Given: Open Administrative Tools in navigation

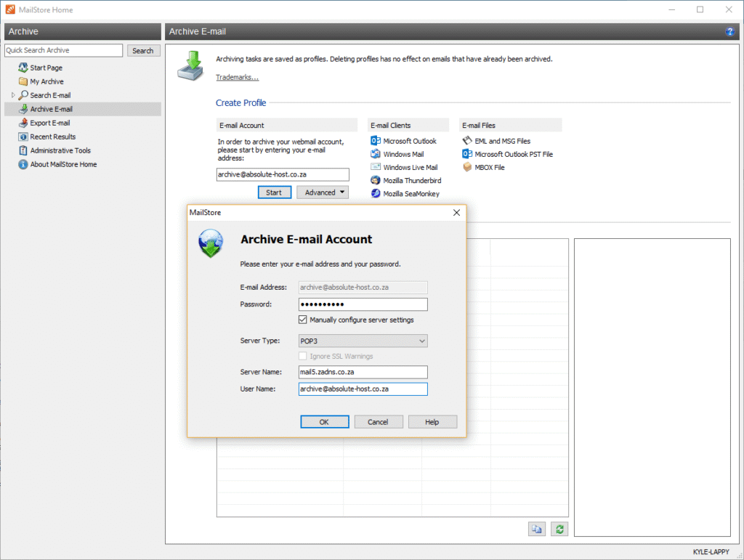Looking at the screenshot, I should [60, 150].
